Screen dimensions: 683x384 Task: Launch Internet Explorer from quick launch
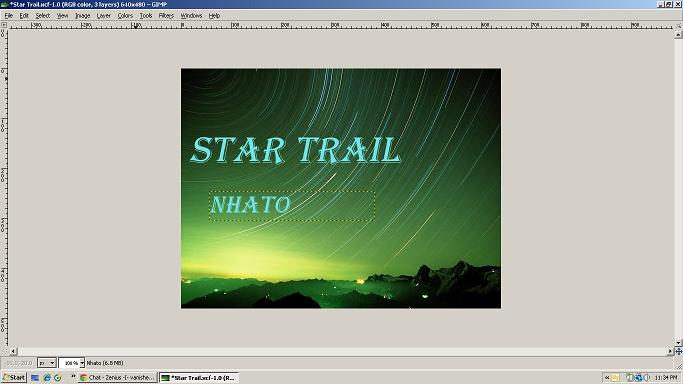[x=47, y=377]
